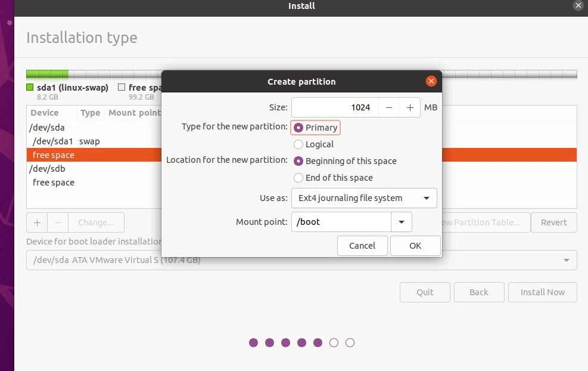Expand the Mount point dropdown arrow

(x=402, y=222)
